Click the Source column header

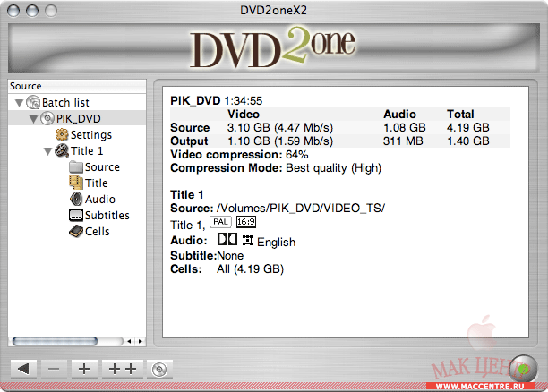(x=77, y=86)
